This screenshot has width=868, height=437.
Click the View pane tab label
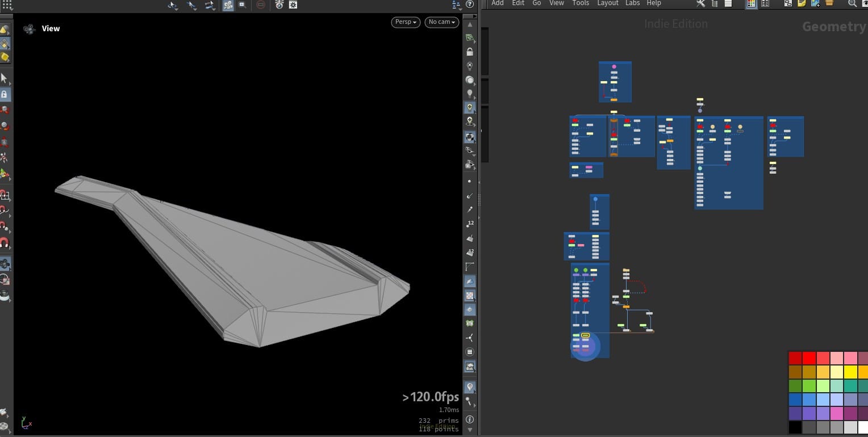(x=51, y=28)
